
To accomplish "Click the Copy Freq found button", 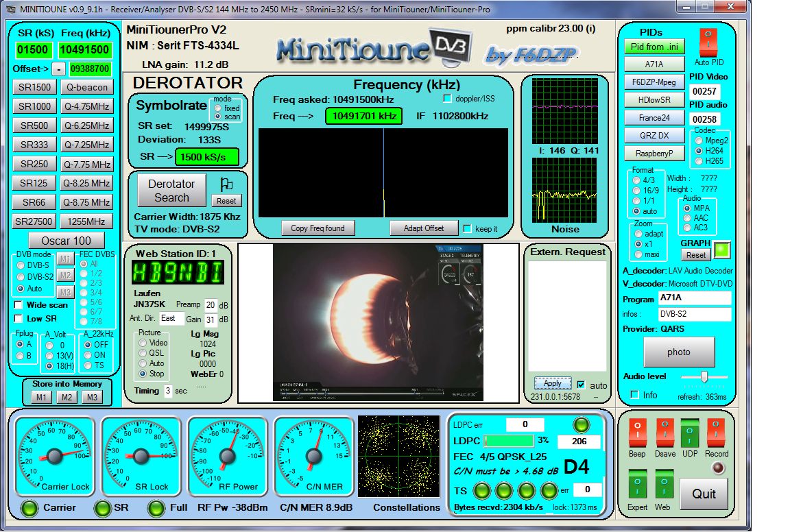I will [x=318, y=228].
